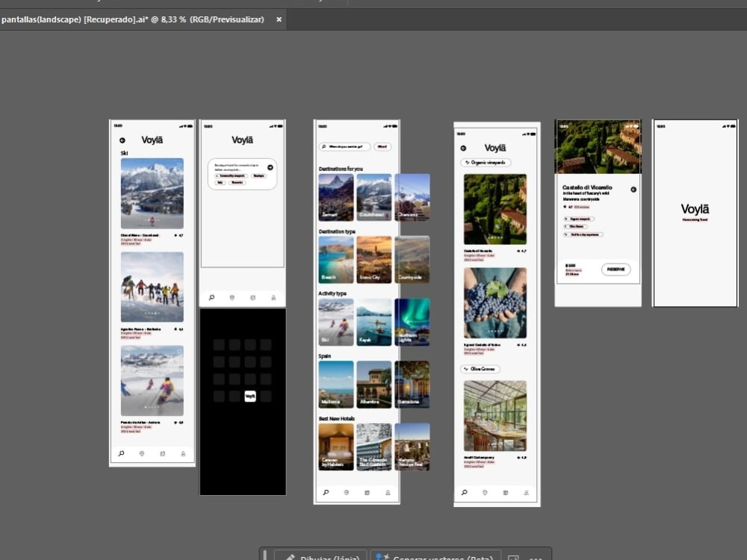Viewport: 747px width, 560px height.
Task: Click the Dibujar (lápiz) button in bottom bar
Action: click(x=320, y=556)
